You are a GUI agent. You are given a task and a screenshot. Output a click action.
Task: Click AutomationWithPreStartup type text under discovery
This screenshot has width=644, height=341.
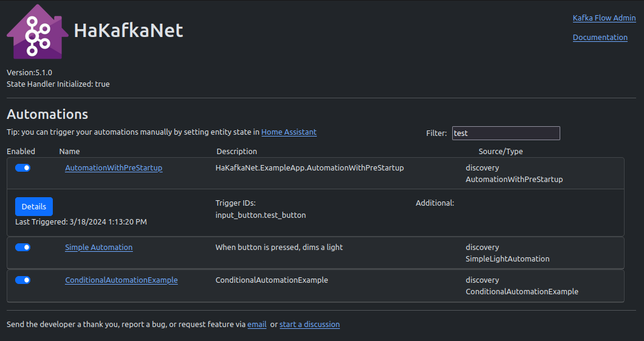[x=514, y=180]
